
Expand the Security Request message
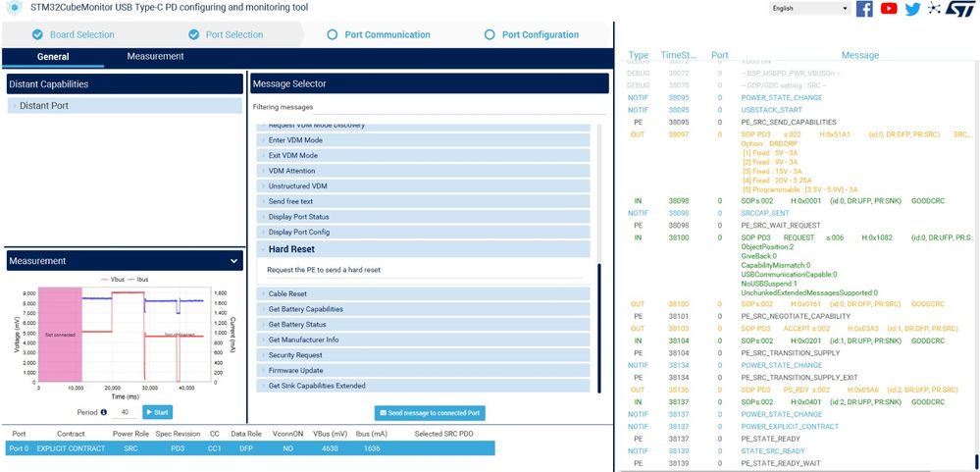423,355
